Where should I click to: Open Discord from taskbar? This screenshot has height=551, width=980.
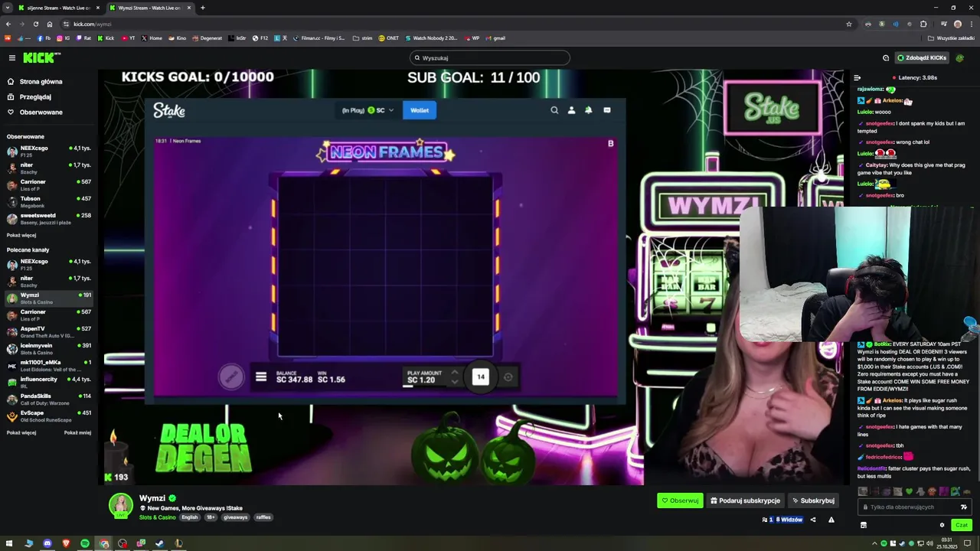(47, 543)
